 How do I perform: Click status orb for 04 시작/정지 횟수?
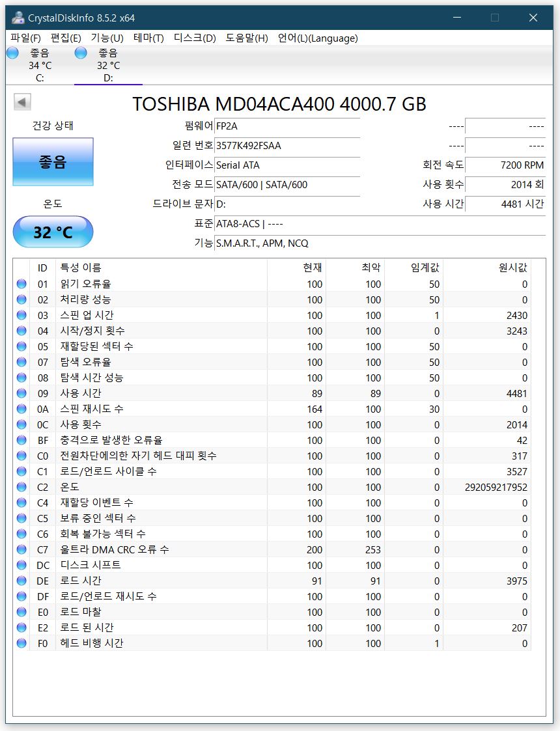(x=21, y=331)
